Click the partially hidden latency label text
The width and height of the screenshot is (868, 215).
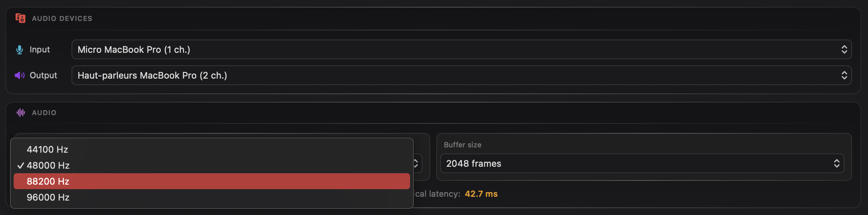click(x=437, y=194)
